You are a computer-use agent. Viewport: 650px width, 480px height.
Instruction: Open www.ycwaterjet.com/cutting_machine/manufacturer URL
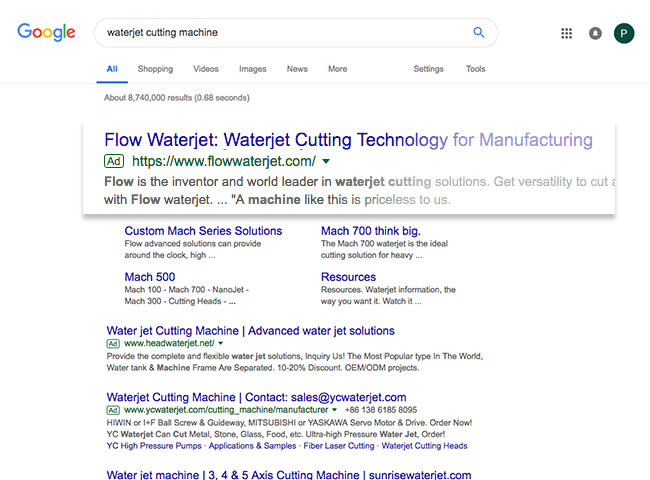click(226, 410)
